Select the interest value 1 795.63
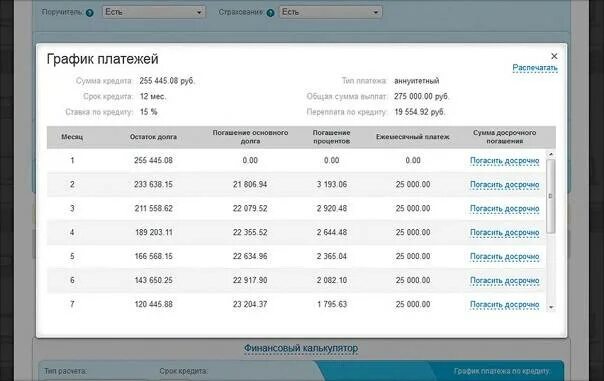 pyautogui.click(x=332, y=304)
